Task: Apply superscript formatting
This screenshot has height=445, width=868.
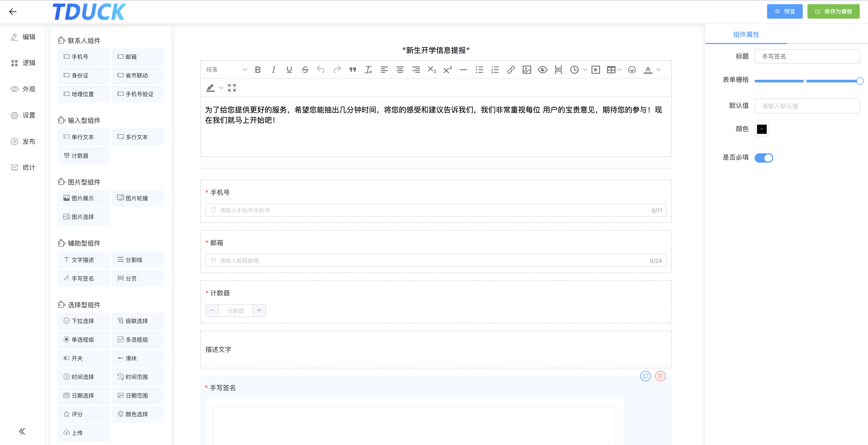Action: coord(447,70)
